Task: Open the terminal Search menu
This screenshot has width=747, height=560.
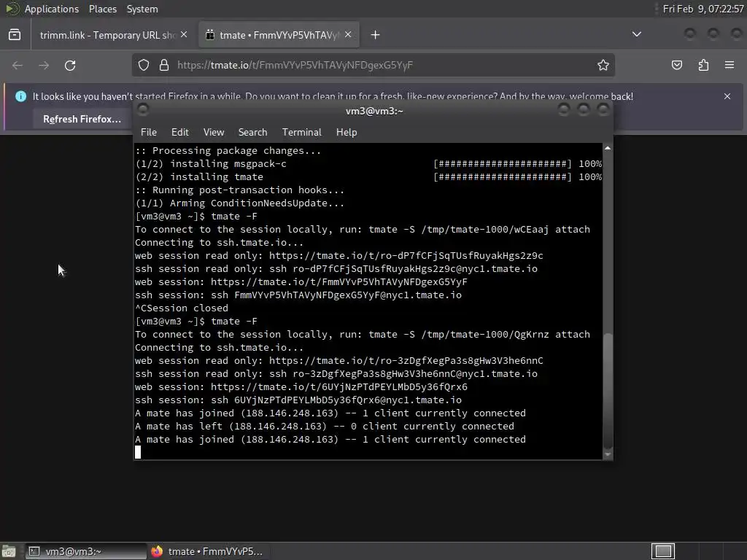Action: point(252,133)
